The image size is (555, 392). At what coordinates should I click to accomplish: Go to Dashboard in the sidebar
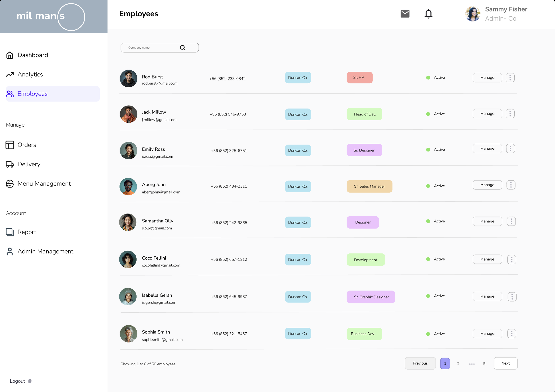pos(33,55)
